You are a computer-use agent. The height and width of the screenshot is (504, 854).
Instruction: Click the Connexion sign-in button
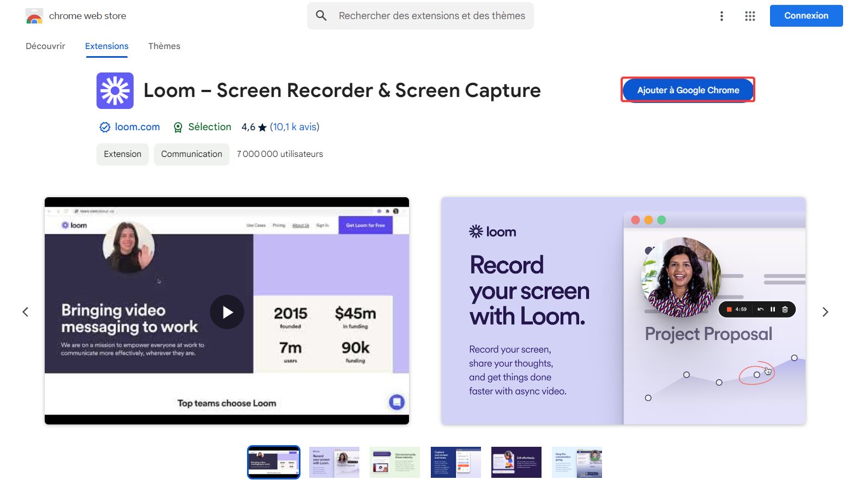tap(806, 16)
